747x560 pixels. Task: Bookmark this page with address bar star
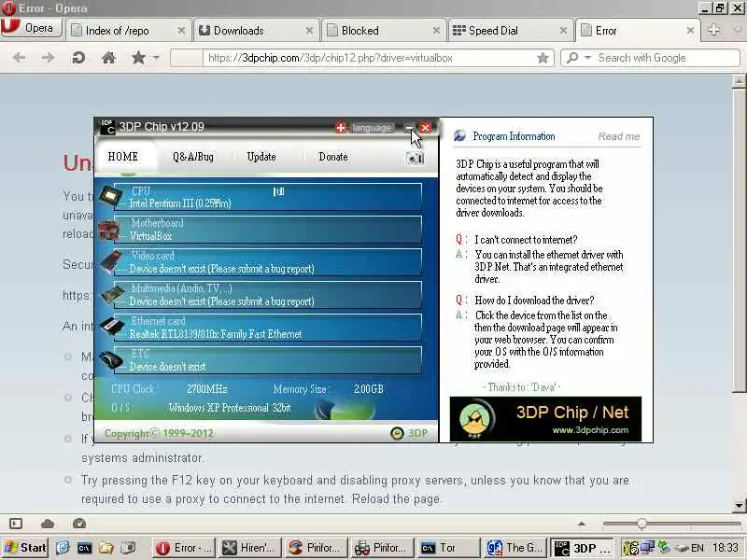[543, 58]
